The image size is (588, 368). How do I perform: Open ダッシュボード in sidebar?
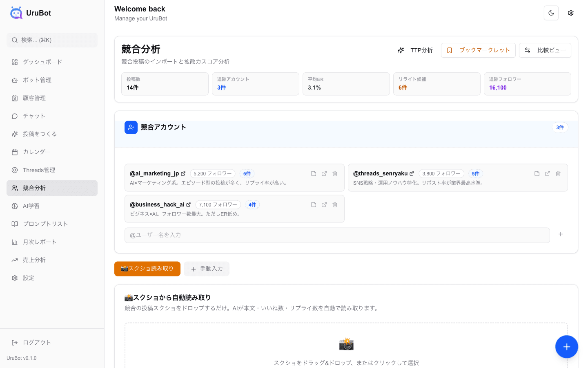click(x=52, y=62)
